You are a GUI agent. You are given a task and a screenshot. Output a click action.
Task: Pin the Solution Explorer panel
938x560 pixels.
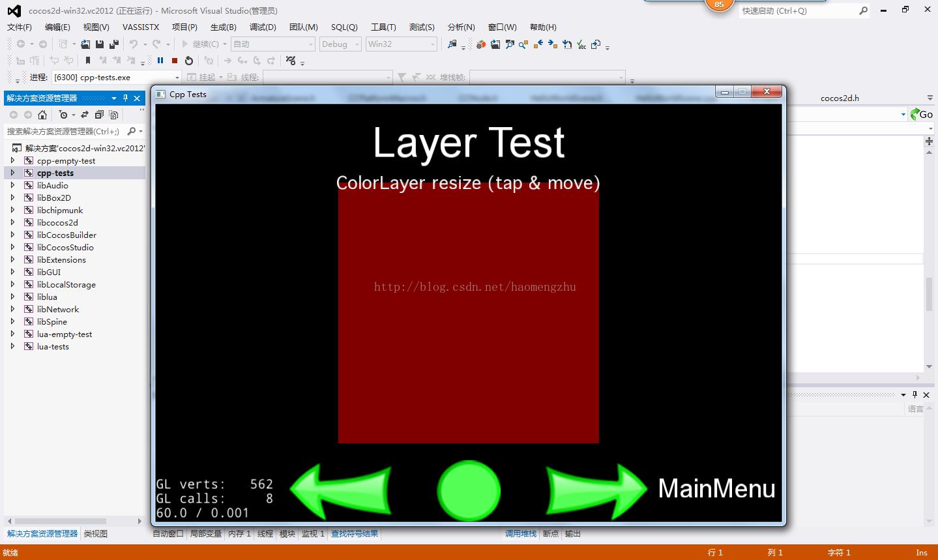[126, 98]
